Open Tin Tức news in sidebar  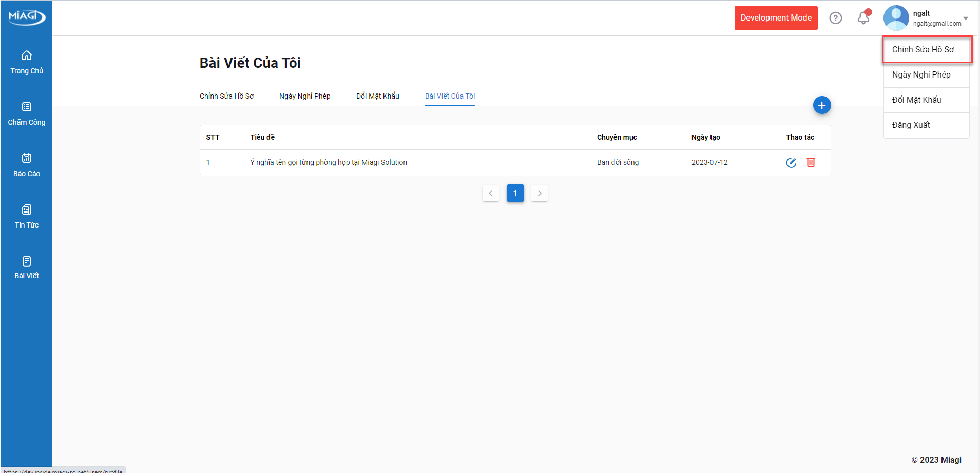(27, 216)
